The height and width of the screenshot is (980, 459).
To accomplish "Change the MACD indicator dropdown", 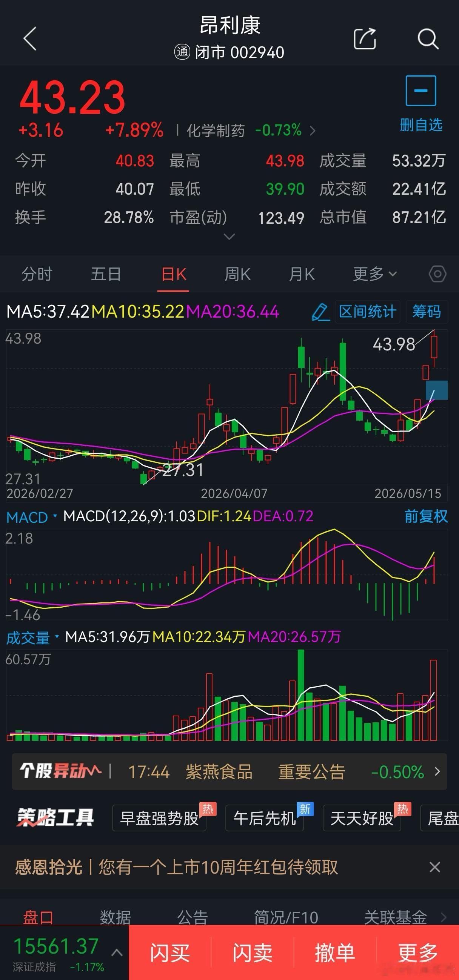I will click(x=32, y=517).
